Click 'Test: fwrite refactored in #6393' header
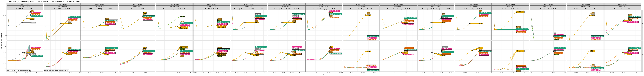The height and width of the screenshot is (76, 644). click(x=548, y=9)
